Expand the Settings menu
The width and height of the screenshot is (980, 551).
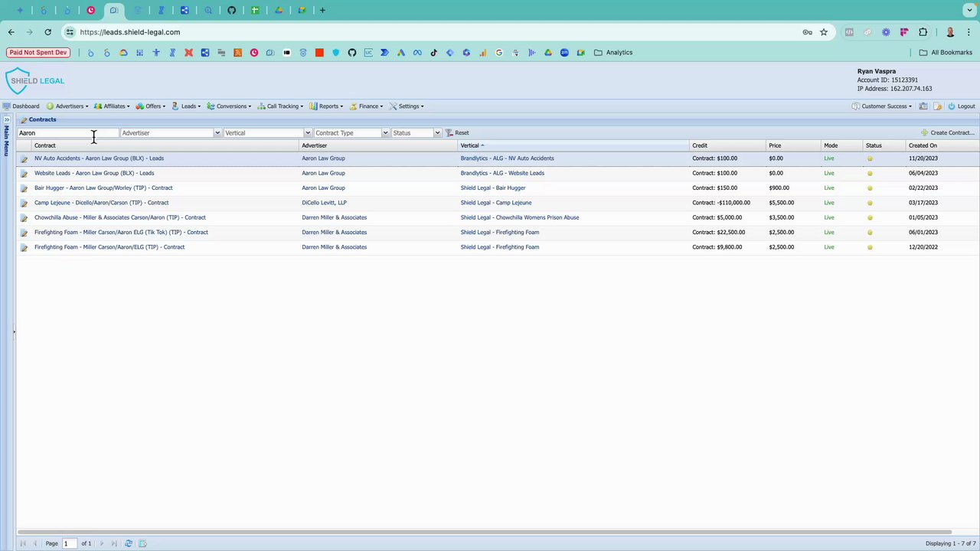coord(407,106)
